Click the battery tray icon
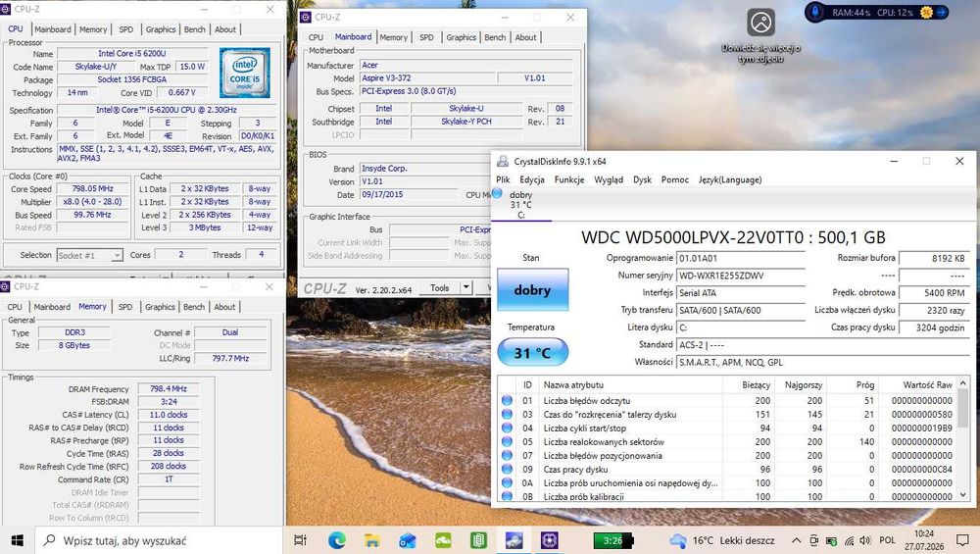Viewport: 980px width, 554px height. pyautogui.click(x=831, y=540)
